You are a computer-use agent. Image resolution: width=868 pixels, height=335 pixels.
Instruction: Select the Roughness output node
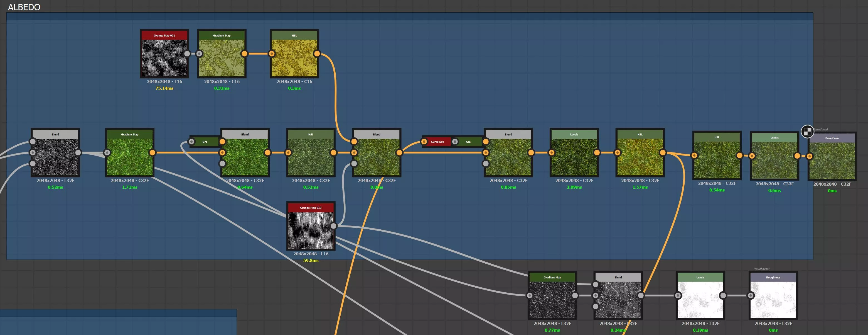point(773,300)
